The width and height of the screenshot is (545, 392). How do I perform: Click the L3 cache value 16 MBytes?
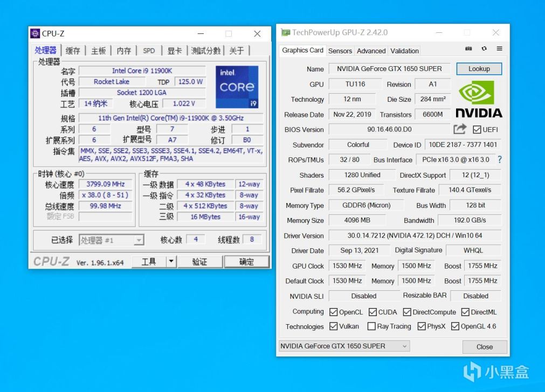pyautogui.click(x=205, y=216)
